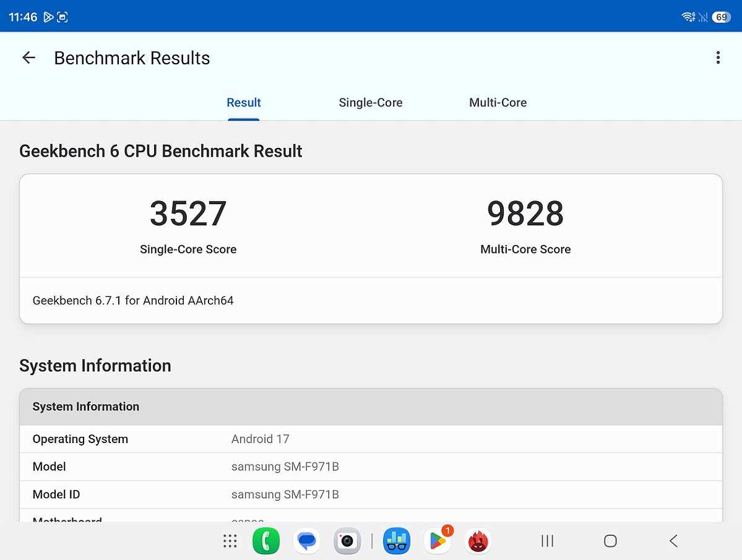Open the app drawer grid icon
Image resolution: width=742 pixels, height=560 pixels.
pyautogui.click(x=230, y=541)
